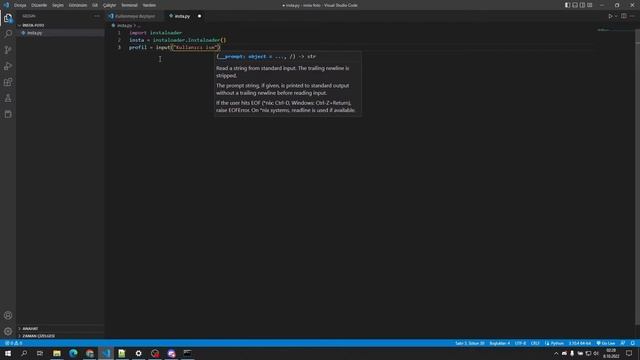640x360 pixels.
Task: Open the Seçim menu
Action: click(x=58, y=5)
